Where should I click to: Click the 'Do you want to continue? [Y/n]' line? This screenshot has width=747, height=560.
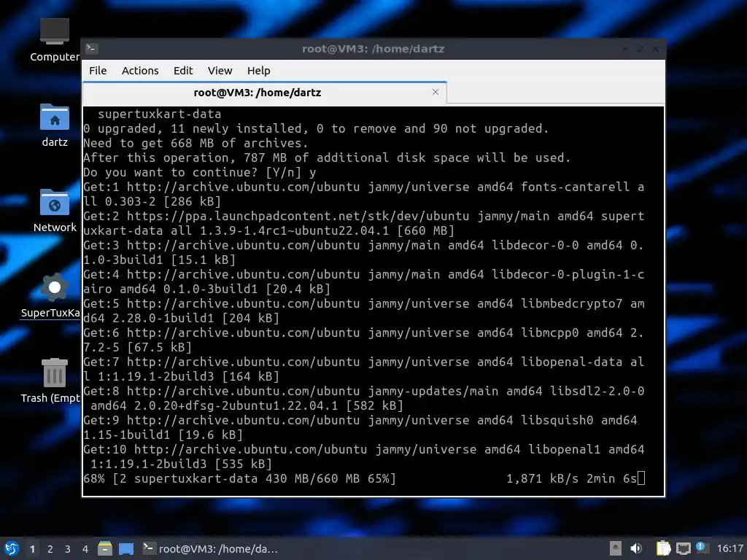[200, 172]
